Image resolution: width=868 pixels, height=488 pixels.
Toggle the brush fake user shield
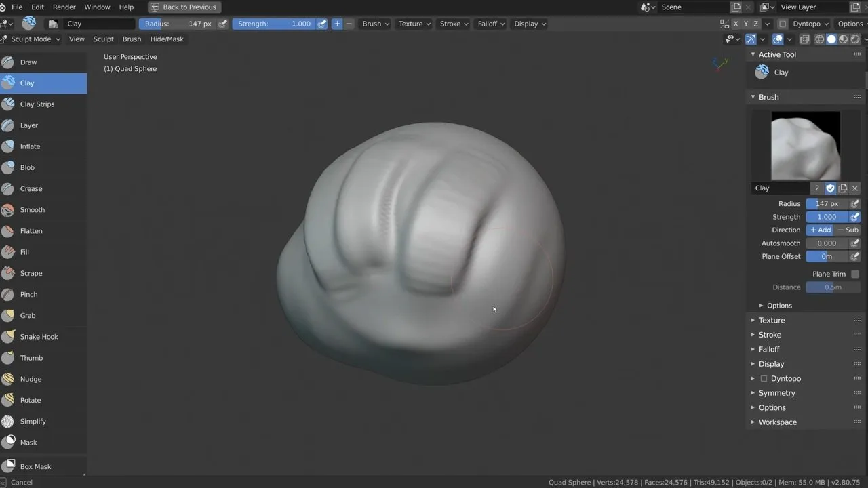click(830, 188)
